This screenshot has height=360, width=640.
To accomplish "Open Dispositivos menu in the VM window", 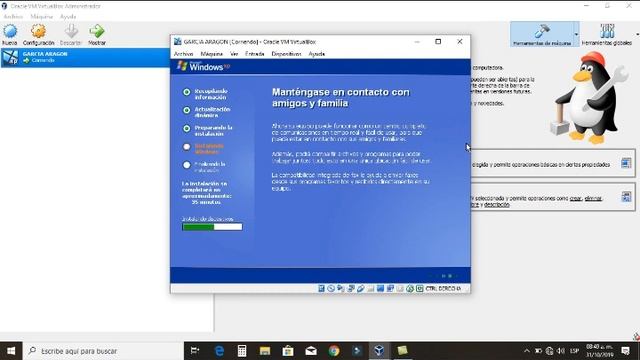I will point(287,54).
